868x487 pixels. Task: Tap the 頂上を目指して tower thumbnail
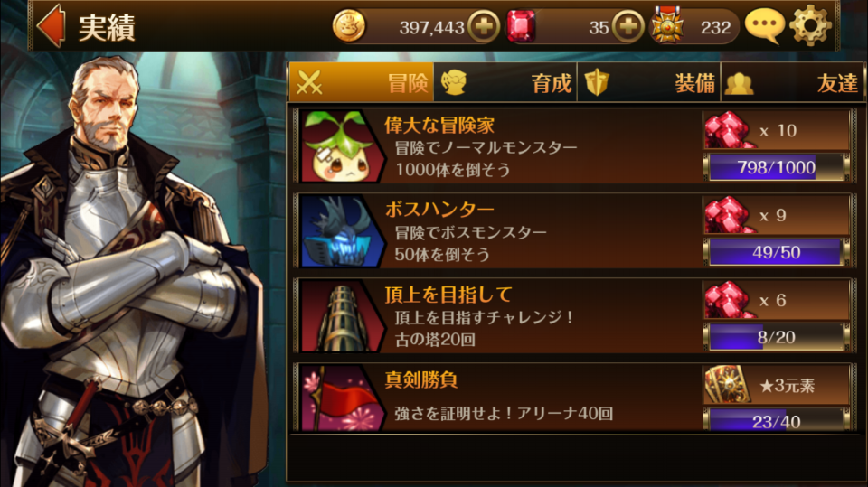click(x=342, y=316)
